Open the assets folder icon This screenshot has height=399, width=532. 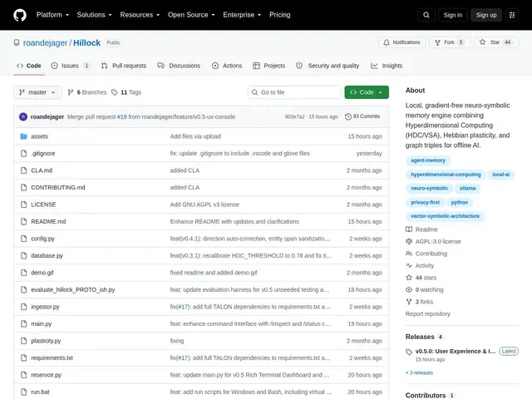click(23, 136)
